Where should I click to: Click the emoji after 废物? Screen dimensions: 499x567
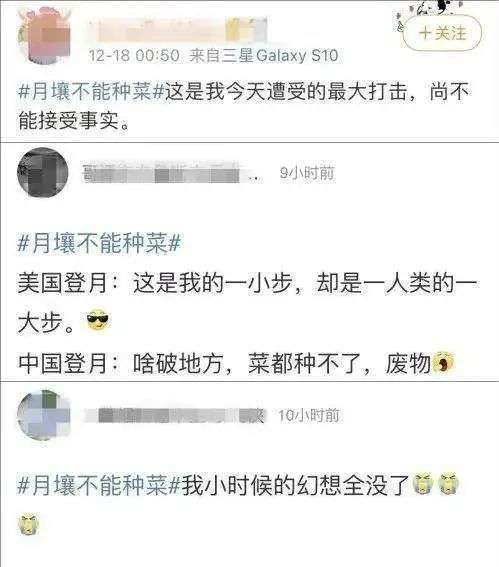(x=443, y=362)
